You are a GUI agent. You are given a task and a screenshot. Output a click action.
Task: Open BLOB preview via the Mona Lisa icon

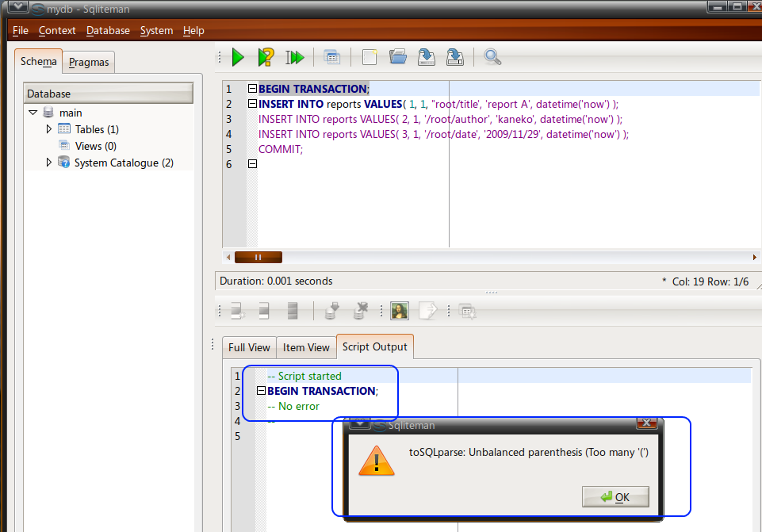(x=400, y=311)
